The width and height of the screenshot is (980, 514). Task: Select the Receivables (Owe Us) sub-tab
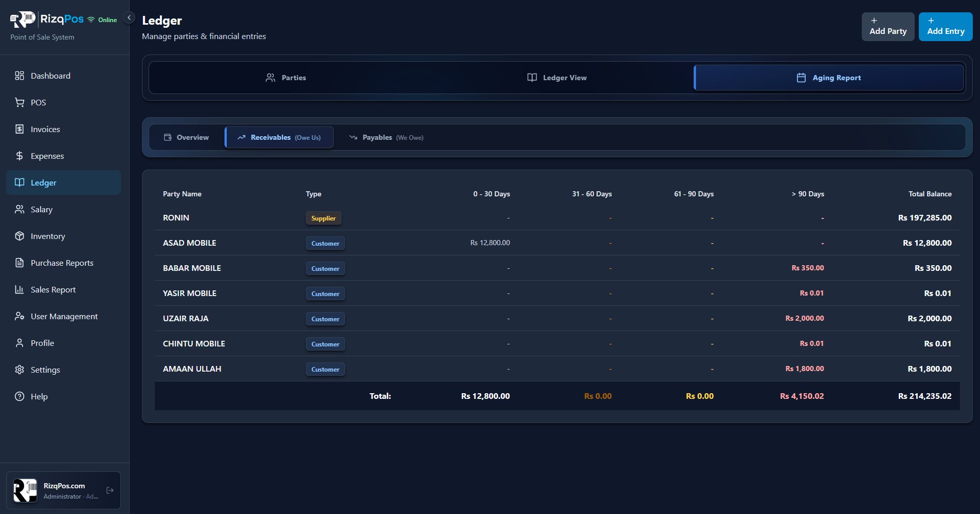[x=279, y=137]
